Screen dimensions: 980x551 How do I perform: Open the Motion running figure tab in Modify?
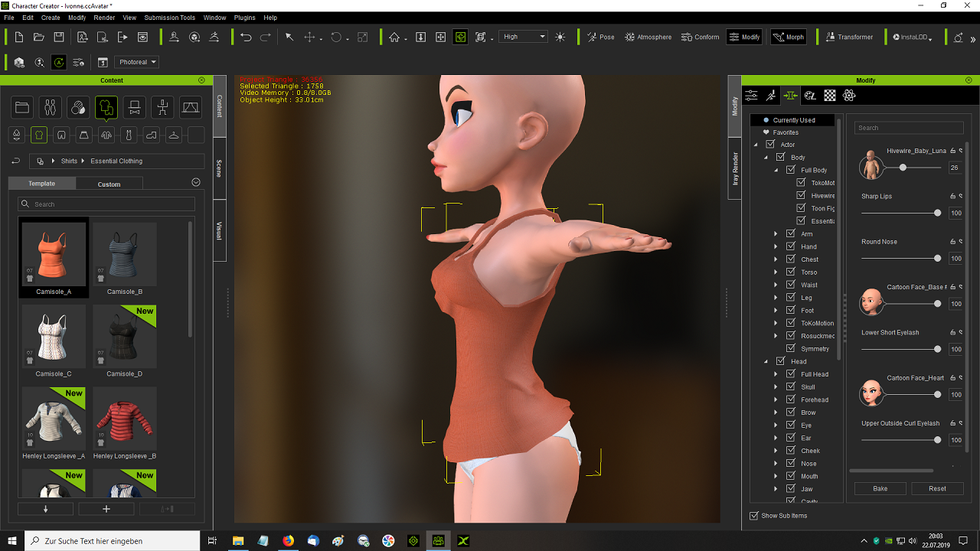[x=771, y=96]
